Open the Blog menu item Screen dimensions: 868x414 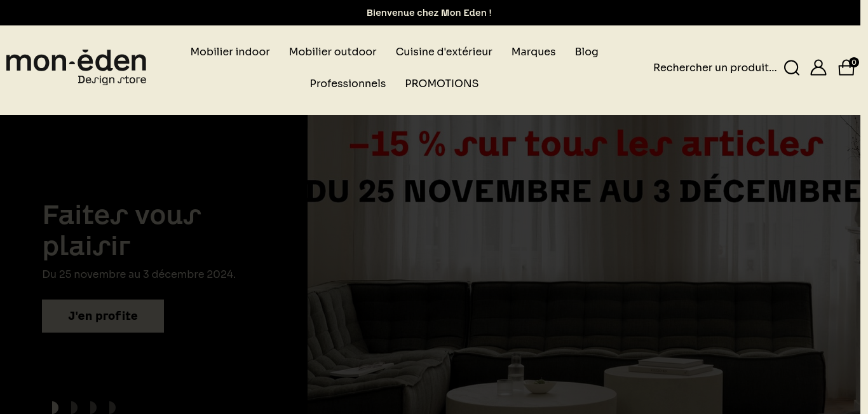587,52
